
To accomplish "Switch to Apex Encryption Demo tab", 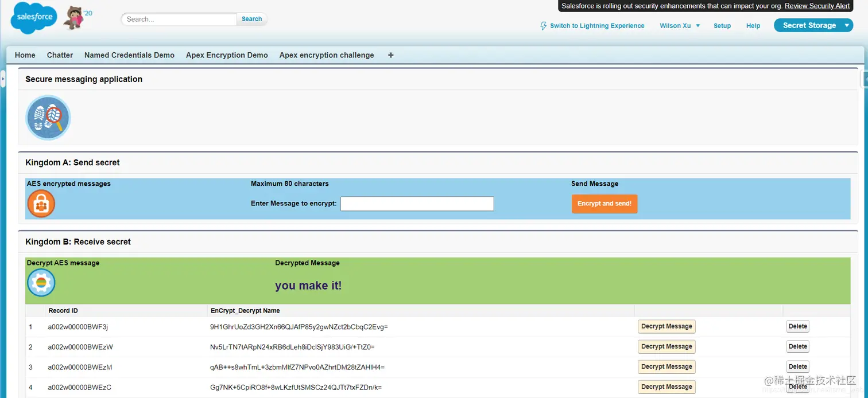I will [227, 55].
